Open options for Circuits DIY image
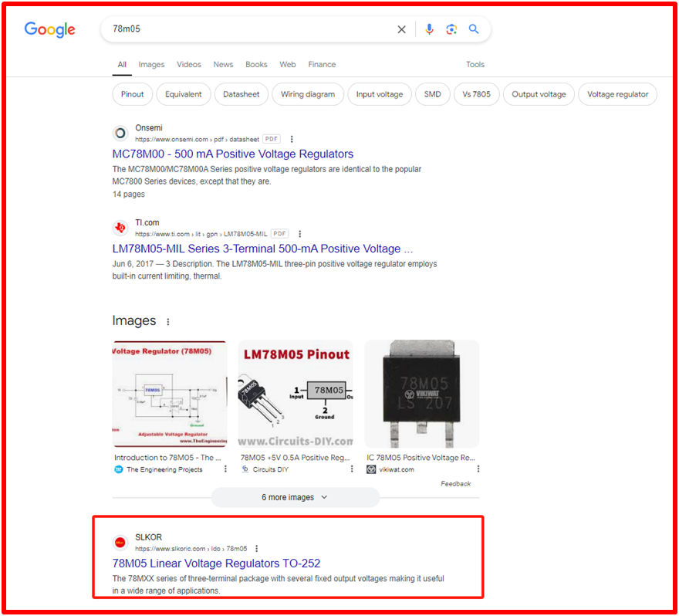 [352, 469]
